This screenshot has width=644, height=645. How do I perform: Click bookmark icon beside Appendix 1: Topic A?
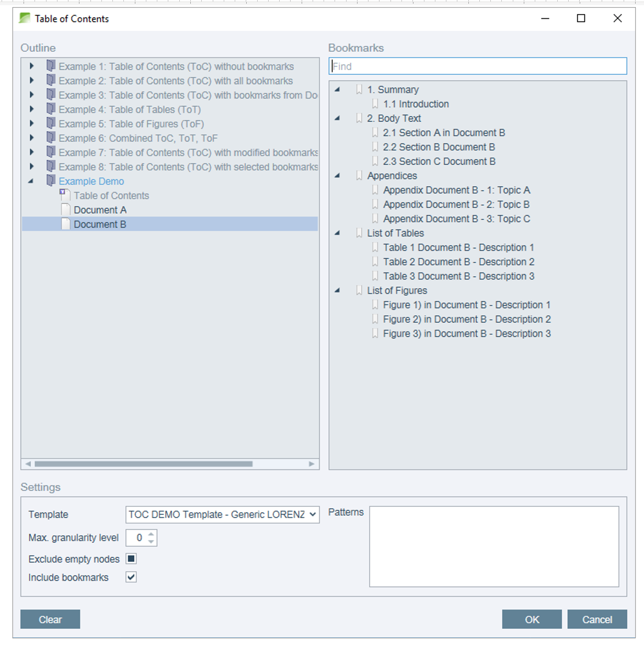375,190
